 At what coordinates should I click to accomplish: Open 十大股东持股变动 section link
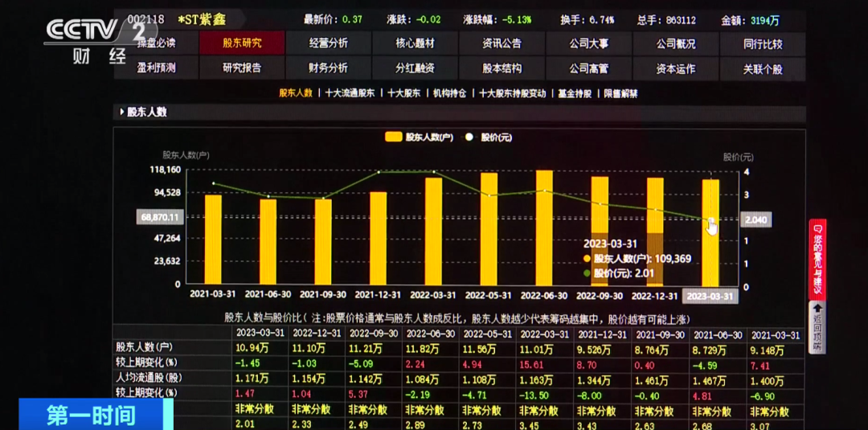tap(513, 93)
